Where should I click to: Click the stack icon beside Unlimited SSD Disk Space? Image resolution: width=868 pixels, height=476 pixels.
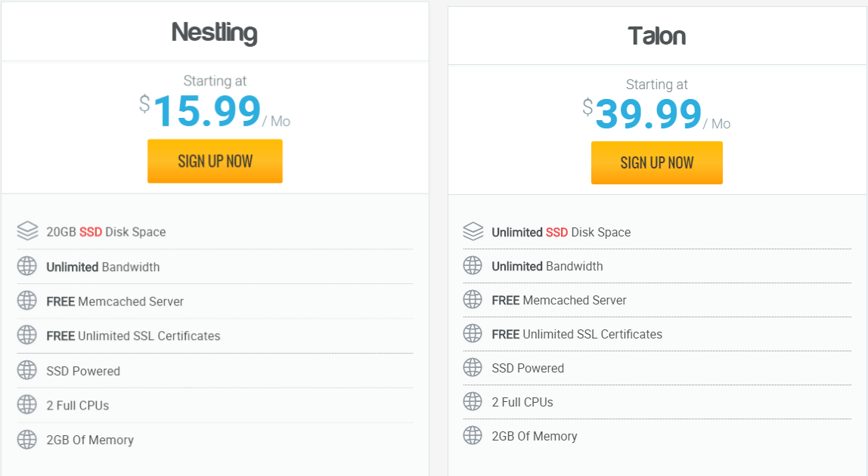[473, 232]
